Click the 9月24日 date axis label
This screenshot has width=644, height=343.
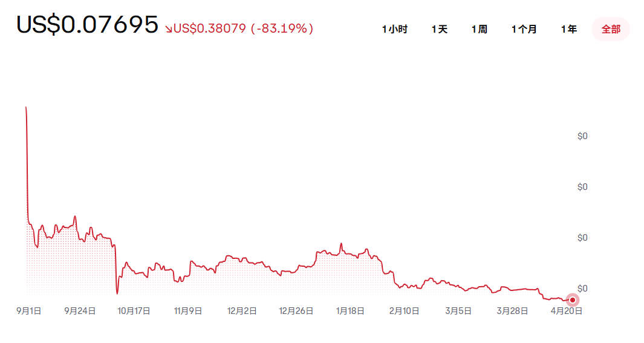pyautogui.click(x=80, y=311)
